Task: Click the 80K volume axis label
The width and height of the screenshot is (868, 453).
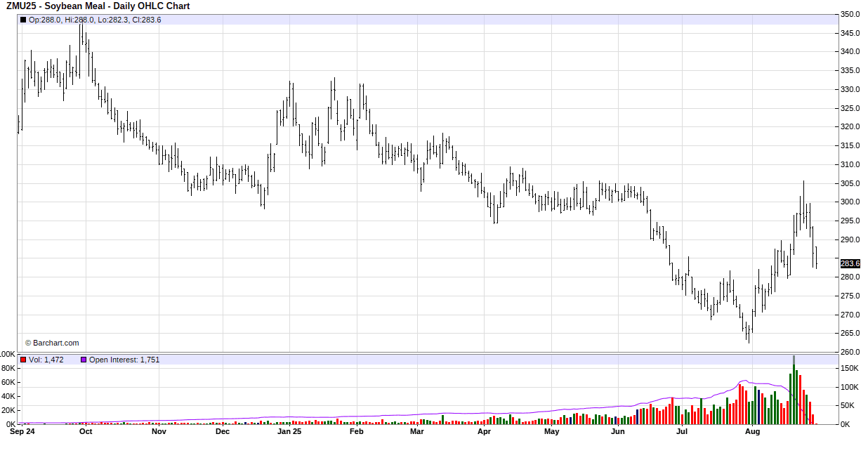Action: pos(8,368)
